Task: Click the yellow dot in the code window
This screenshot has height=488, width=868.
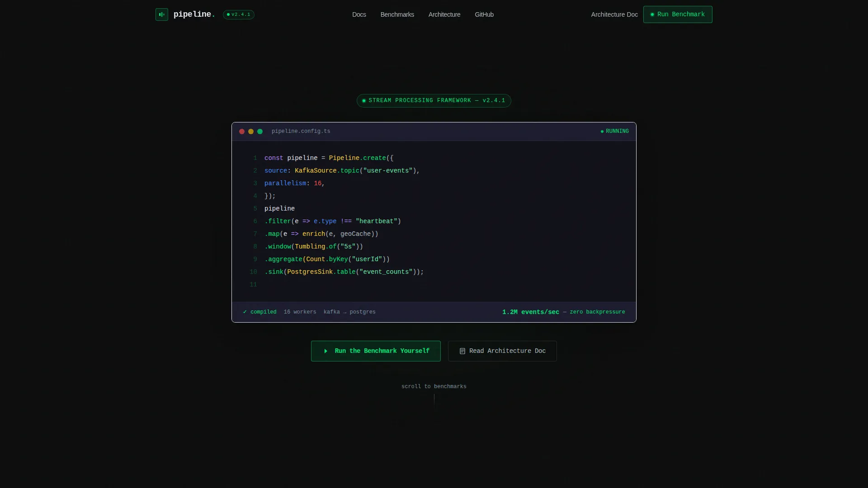Action: [x=251, y=131]
